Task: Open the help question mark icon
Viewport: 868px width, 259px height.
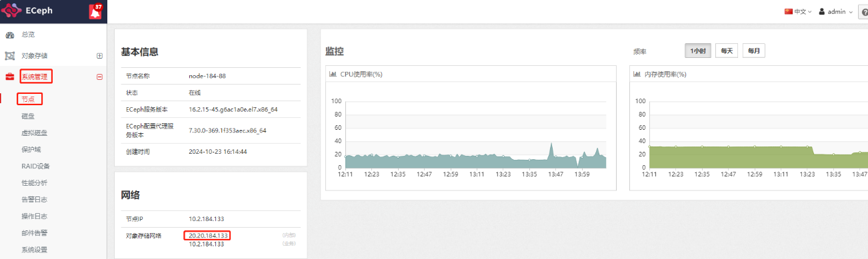Action: [x=864, y=12]
